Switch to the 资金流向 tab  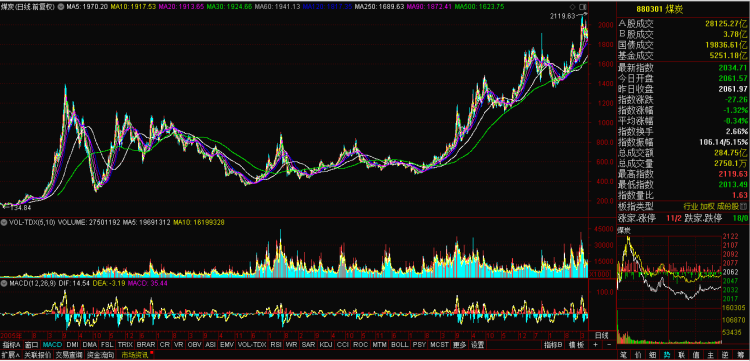tap(101, 355)
